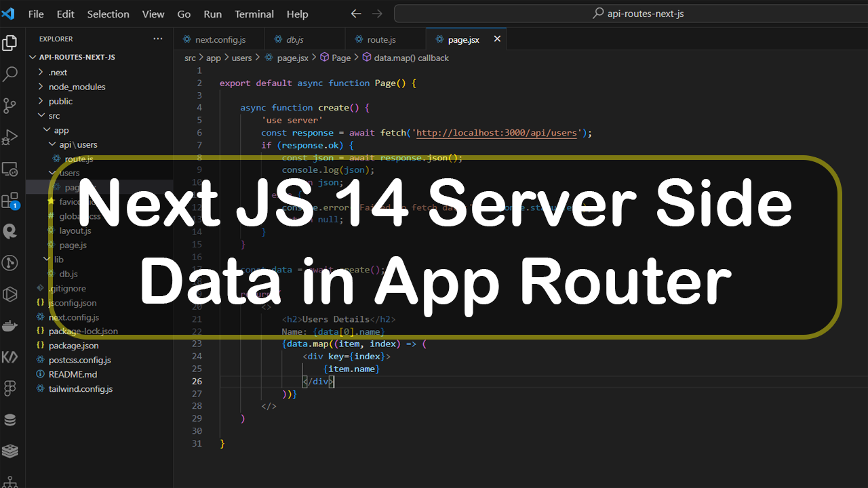Close the page.jsx editor tab

[x=497, y=39]
